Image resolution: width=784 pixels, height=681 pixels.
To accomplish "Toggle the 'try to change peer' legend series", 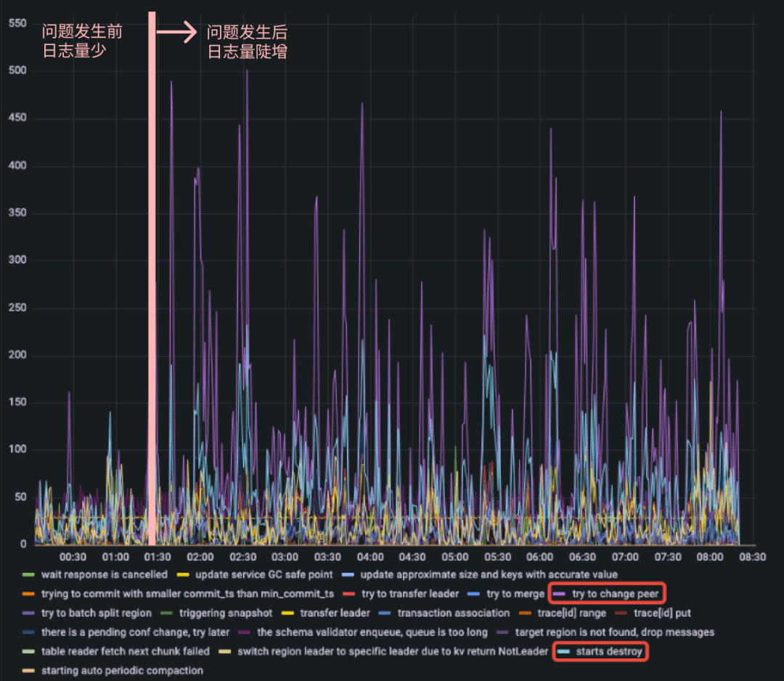I will 615,594.
